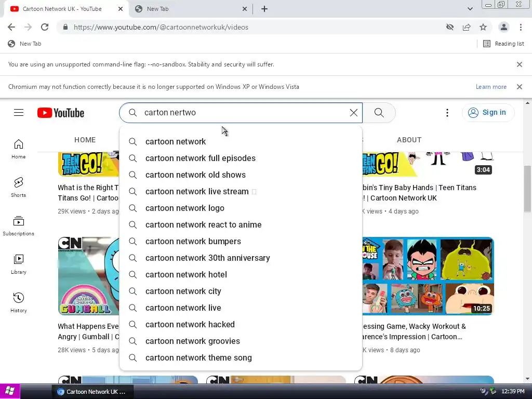Click the Sign in button
This screenshot has height=399, width=532.
(x=488, y=113)
